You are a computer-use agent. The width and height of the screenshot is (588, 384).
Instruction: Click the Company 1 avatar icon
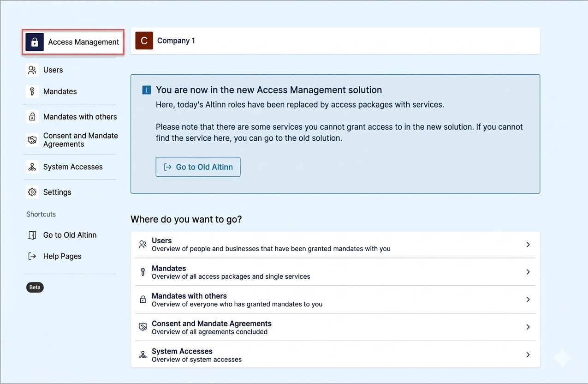pyautogui.click(x=144, y=41)
